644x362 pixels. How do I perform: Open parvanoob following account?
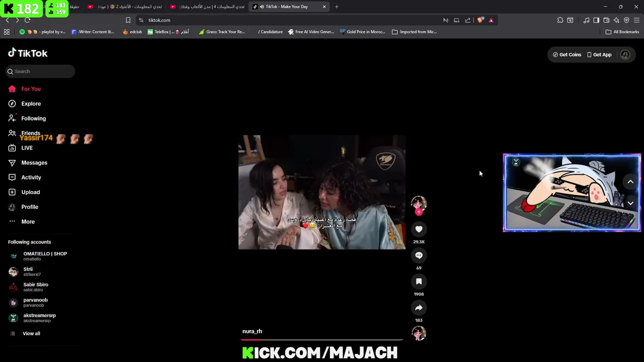(x=29, y=302)
